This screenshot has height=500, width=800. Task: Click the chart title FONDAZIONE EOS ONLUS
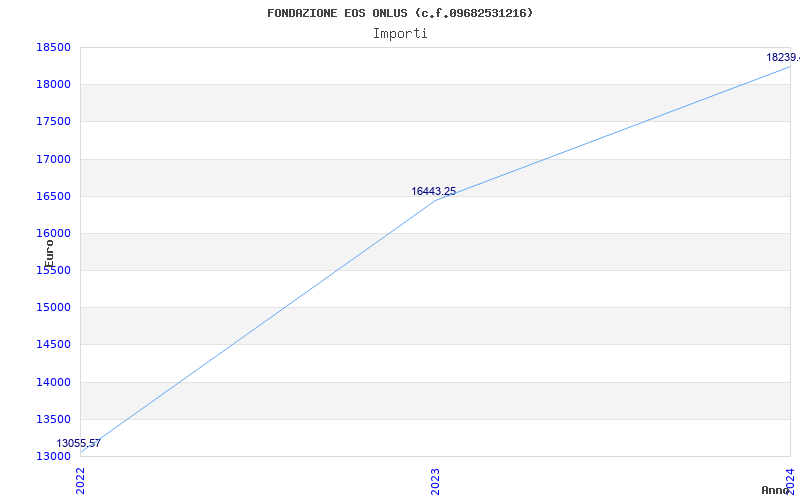[400, 13]
